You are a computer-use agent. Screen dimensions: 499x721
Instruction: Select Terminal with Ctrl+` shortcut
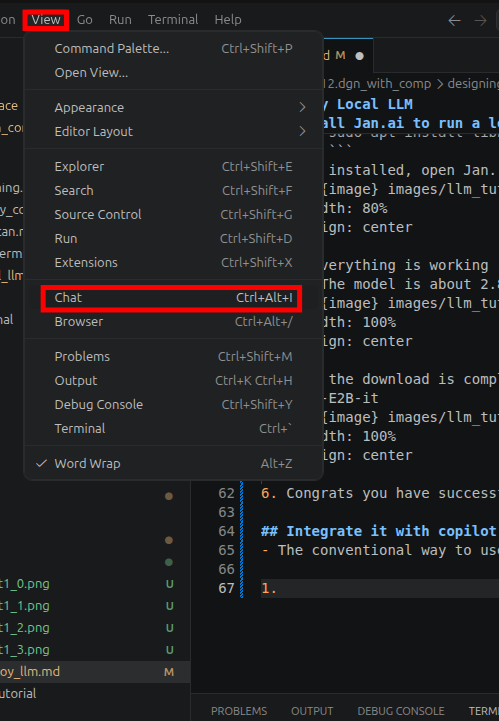tap(173, 429)
